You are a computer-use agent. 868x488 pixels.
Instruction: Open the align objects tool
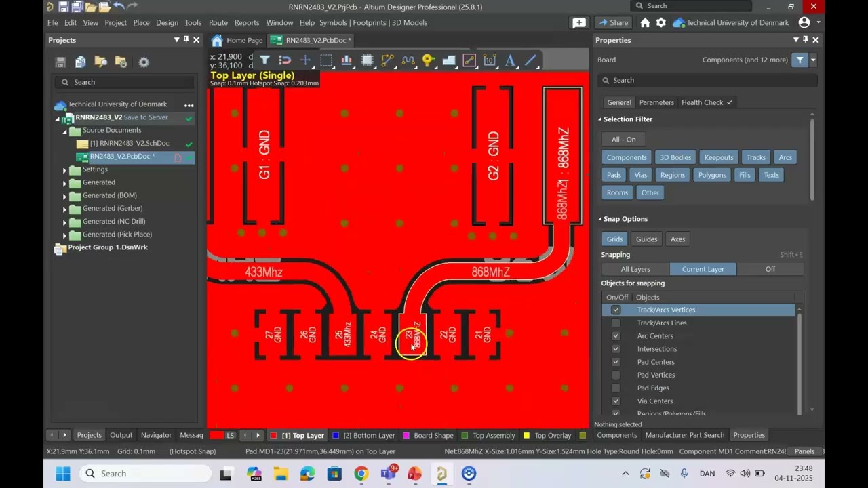click(347, 60)
